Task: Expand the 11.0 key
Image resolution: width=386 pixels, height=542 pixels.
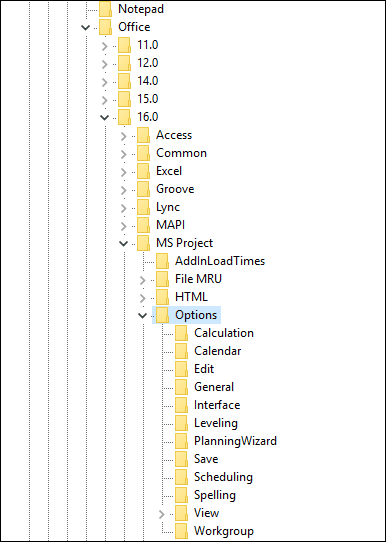Action: 105,46
